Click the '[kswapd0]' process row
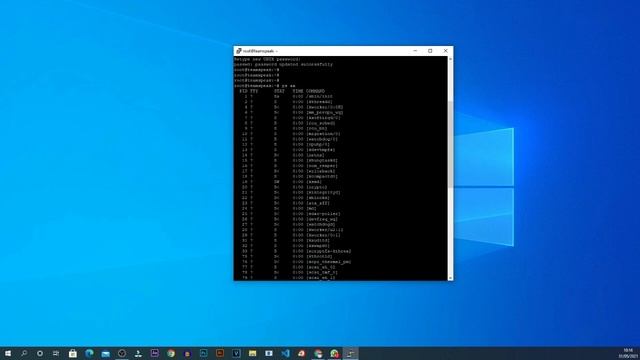The height and width of the screenshot is (360, 640). coord(285,246)
